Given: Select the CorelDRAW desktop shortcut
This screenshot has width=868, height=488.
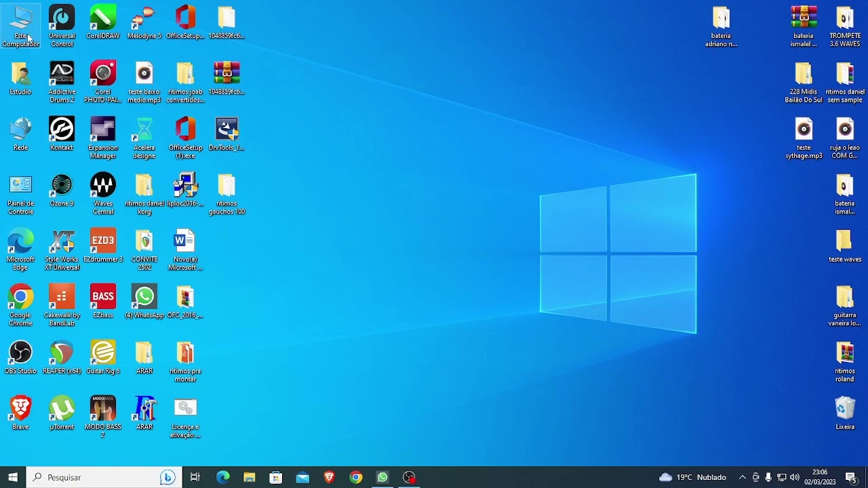Looking at the screenshot, I should coord(103,22).
